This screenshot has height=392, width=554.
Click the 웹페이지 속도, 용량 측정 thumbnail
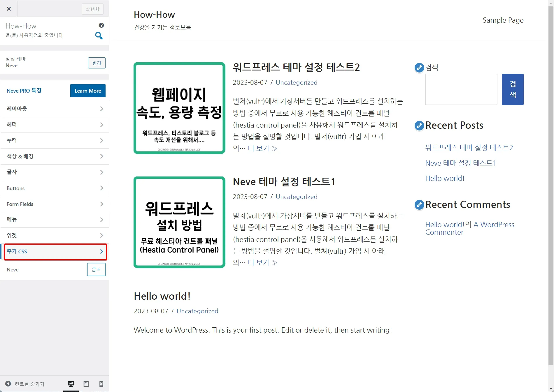click(x=179, y=108)
